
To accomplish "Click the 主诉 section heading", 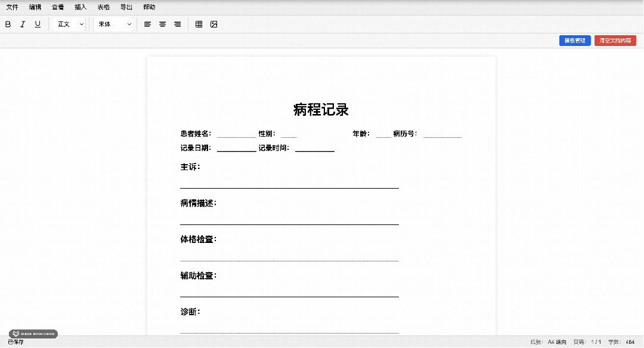I will [190, 167].
